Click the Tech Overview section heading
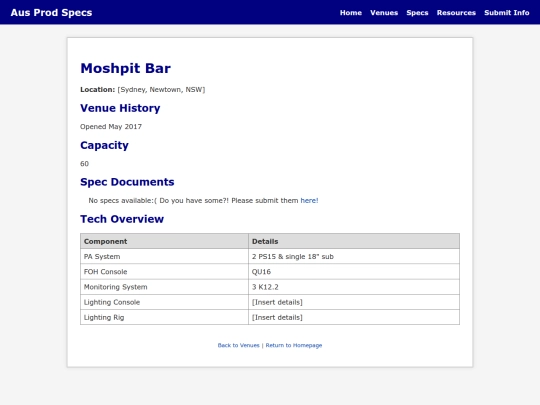540x405 pixels. point(122,219)
